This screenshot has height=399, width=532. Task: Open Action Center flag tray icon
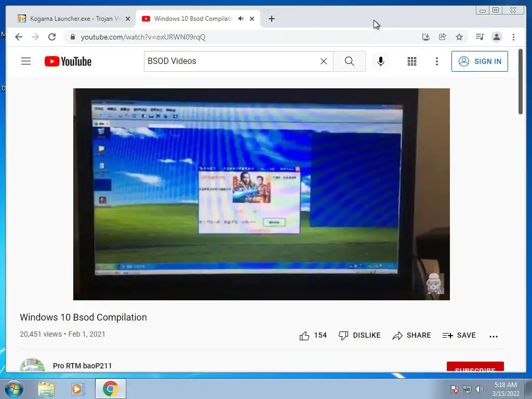pos(455,389)
